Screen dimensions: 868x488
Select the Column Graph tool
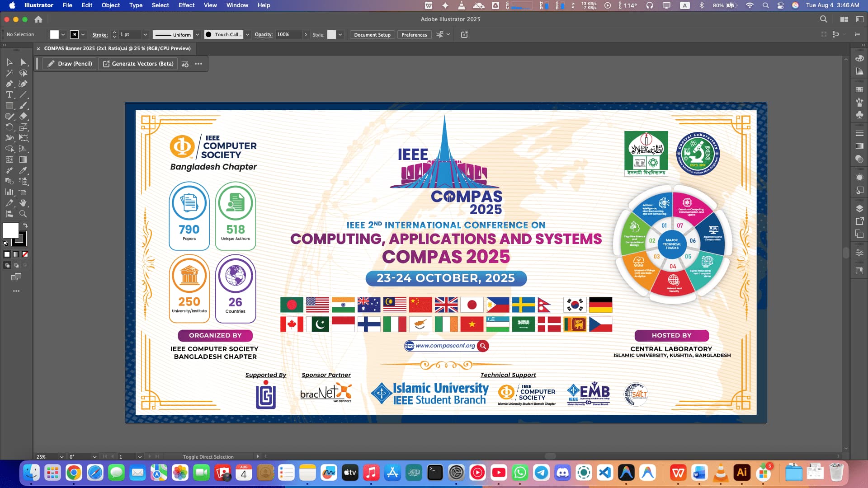pyautogui.click(x=9, y=192)
